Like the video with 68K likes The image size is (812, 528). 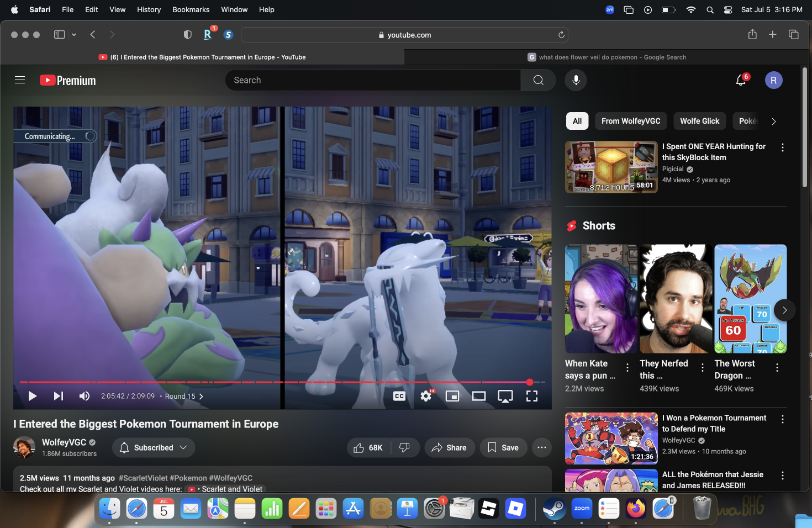pos(369,448)
